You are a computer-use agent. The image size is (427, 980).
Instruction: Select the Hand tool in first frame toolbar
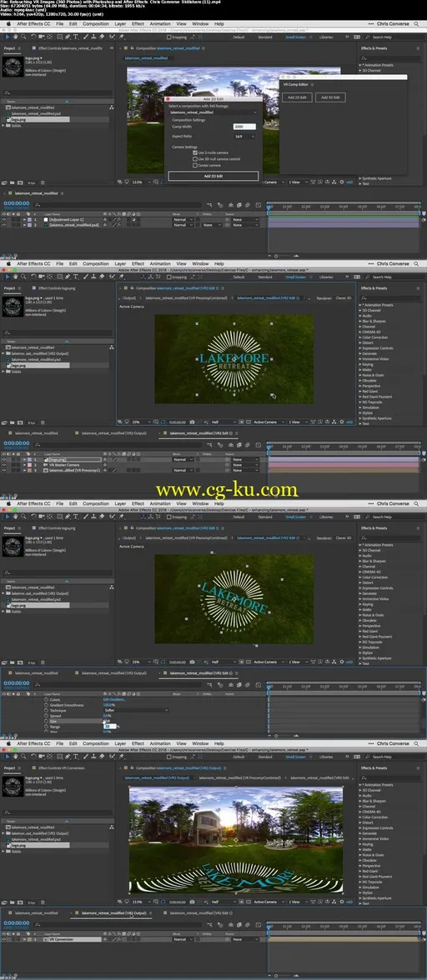point(16,37)
